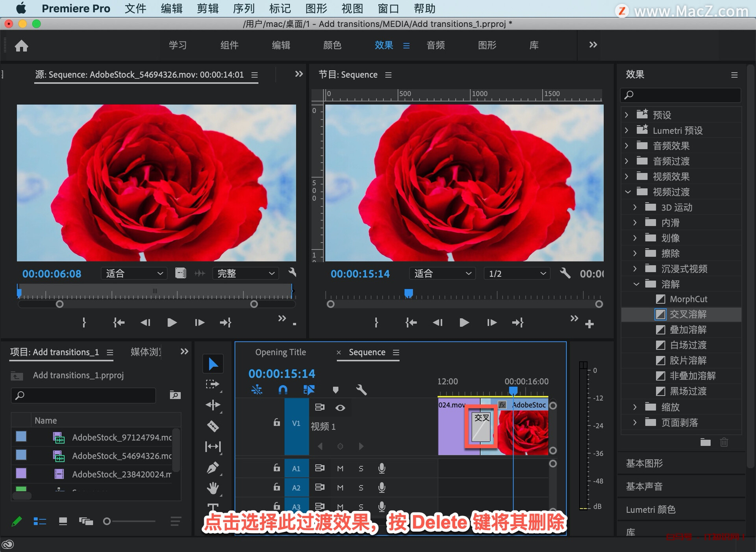Toggle V1 track output eye icon

[x=340, y=408]
